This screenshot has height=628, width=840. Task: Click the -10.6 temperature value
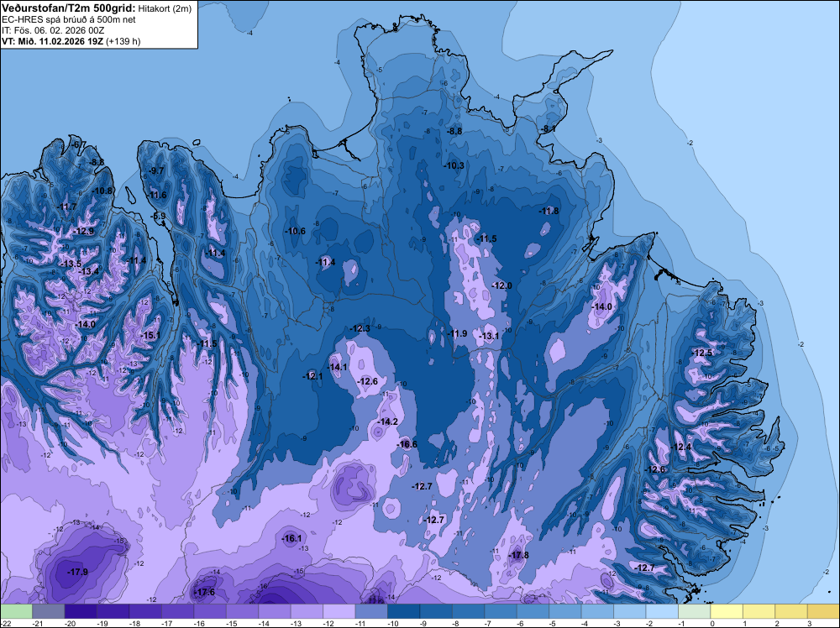click(x=295, y=231)
